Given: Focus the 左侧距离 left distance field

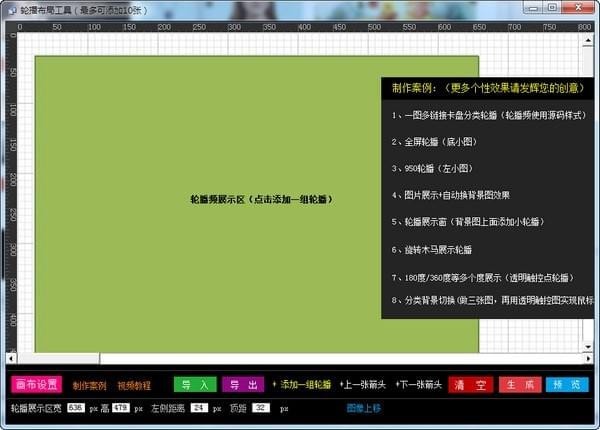Looking at the screenshot, I should click(x=199, y=408).
